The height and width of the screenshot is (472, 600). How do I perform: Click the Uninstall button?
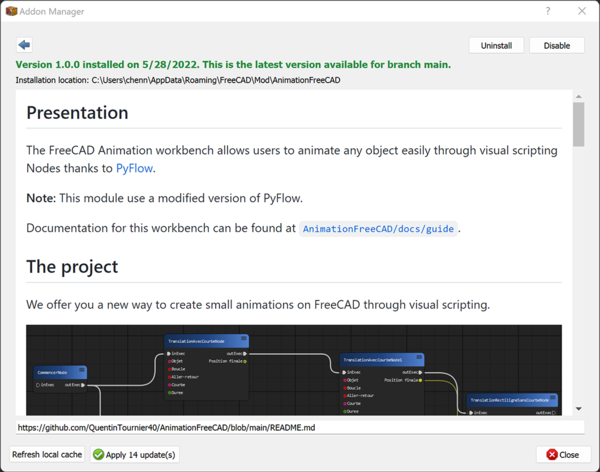tap(496, 46)
